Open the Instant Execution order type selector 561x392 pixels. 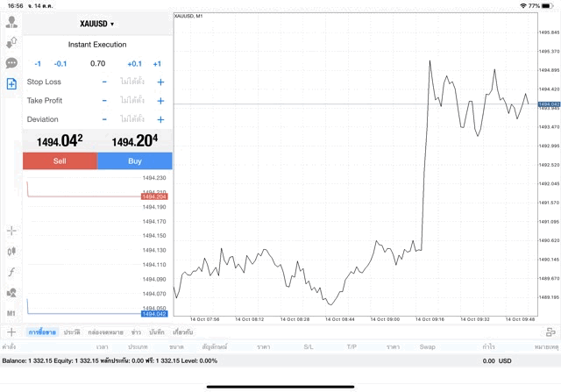tap(97, 44)
